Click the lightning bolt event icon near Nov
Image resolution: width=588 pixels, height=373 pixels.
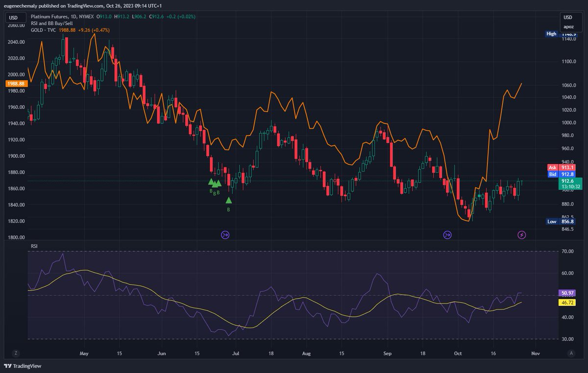(522, 235)
